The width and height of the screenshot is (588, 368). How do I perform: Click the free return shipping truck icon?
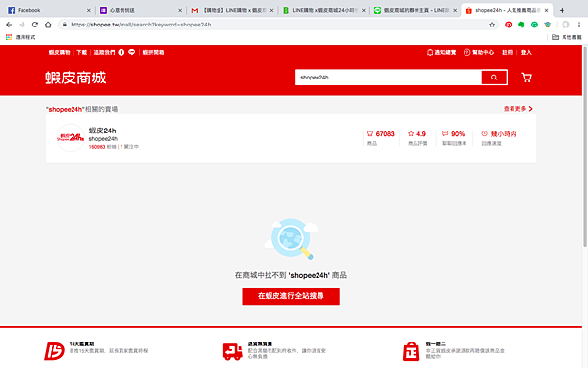click(x=233, y=351)
